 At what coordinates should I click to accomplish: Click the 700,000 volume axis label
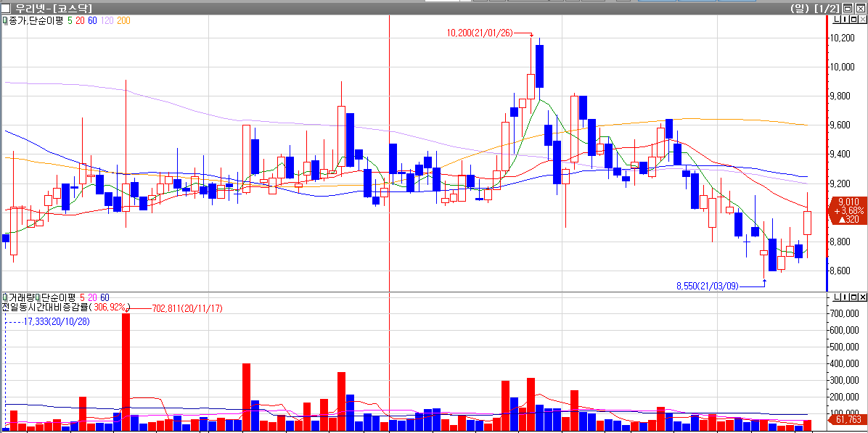pyautogui.click(x=846, y=313)
